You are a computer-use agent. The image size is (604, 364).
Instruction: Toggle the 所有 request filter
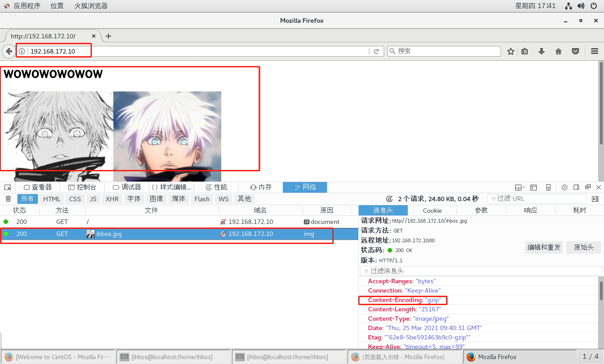coord(27,199)
